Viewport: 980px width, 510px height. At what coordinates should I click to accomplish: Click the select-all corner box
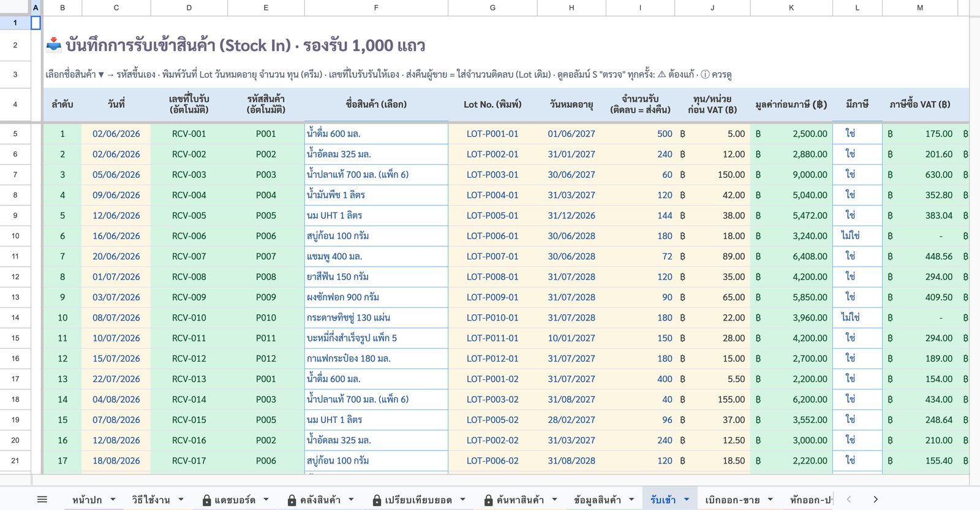point(15,7)
